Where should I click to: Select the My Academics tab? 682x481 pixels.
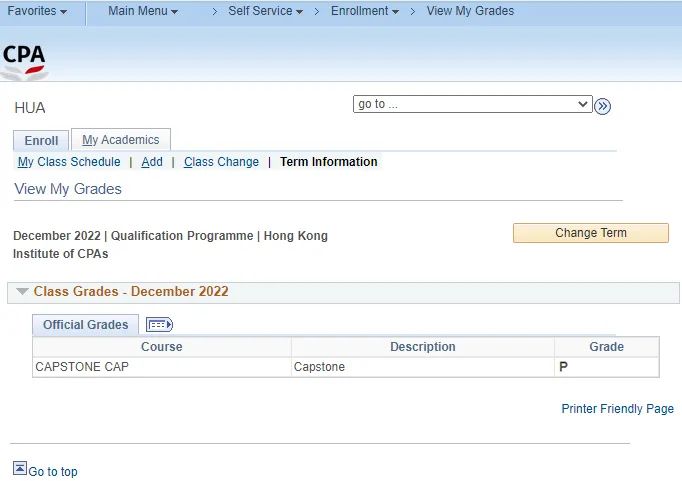120,140
